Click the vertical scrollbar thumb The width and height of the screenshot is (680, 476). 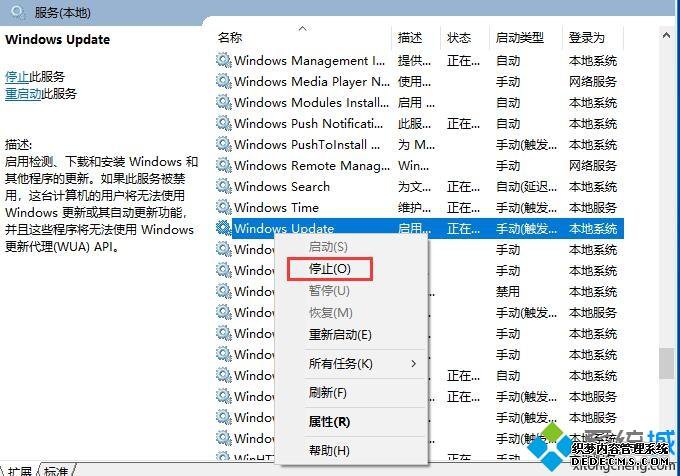(666, 363)
